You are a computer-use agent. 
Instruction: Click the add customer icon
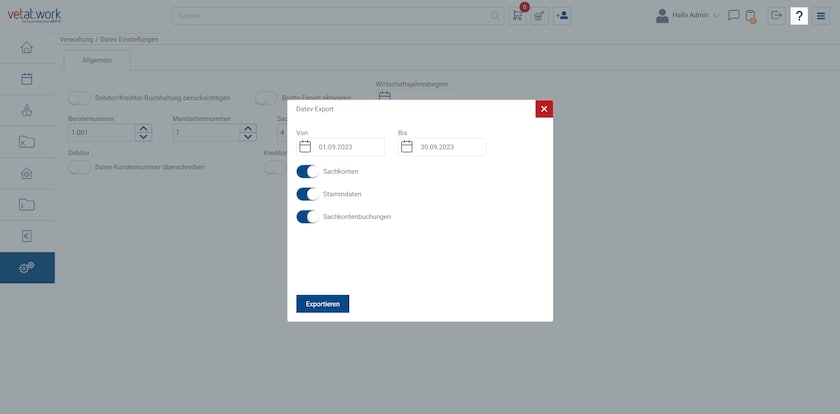(561, 16)
